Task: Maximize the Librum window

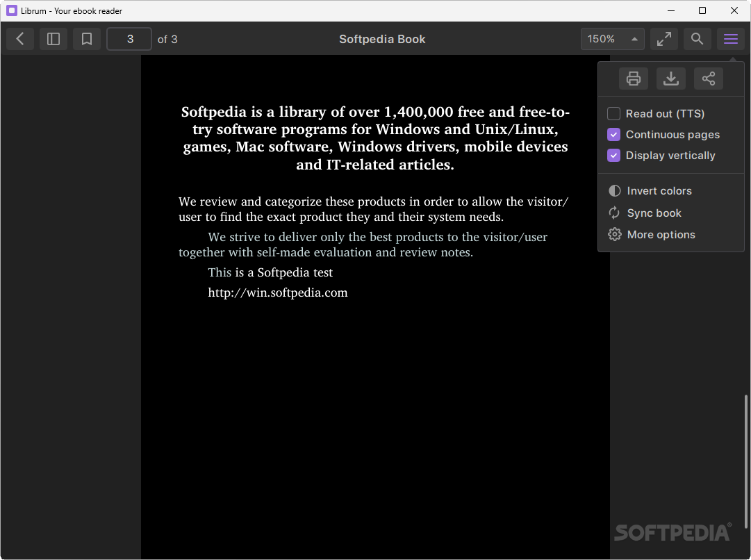Action: (x=702, y=10)
